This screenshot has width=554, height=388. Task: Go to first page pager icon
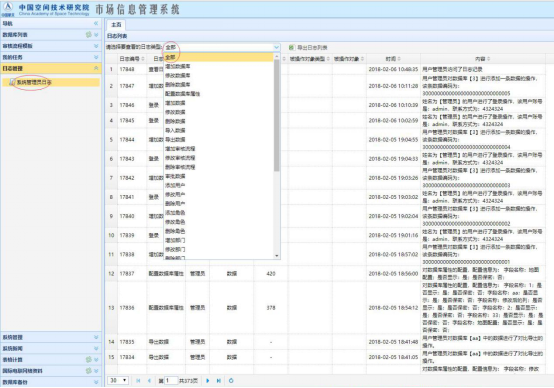[138, 381]
